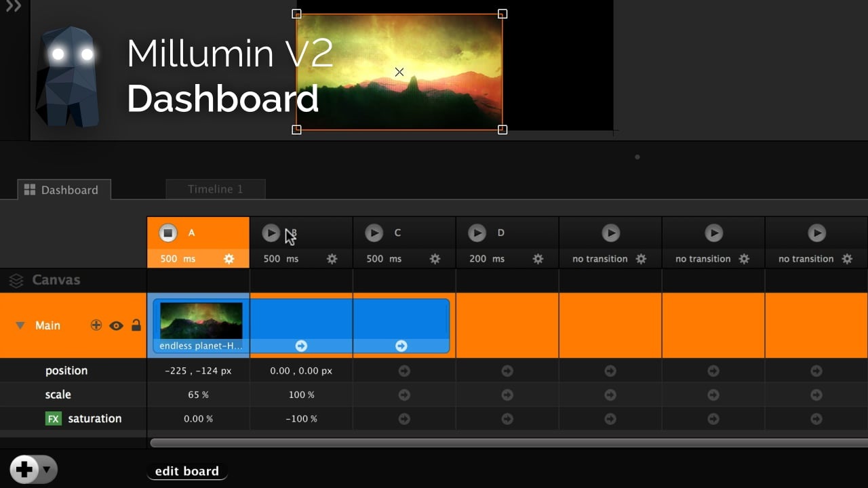Select the position property row label
Image resolution: width=868 pixels, height=488 pixels.
pyautogui.click(x=66, y=371)
